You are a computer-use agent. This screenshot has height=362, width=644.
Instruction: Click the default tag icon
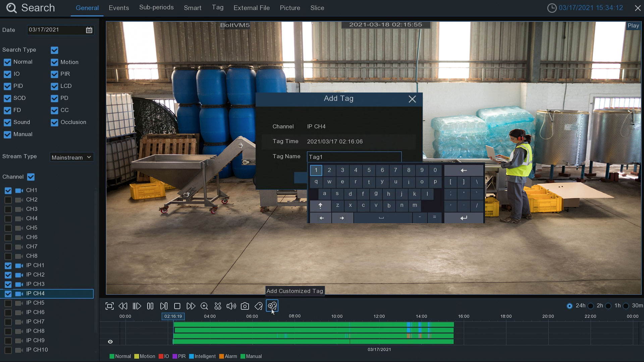[x=258, y=306]
